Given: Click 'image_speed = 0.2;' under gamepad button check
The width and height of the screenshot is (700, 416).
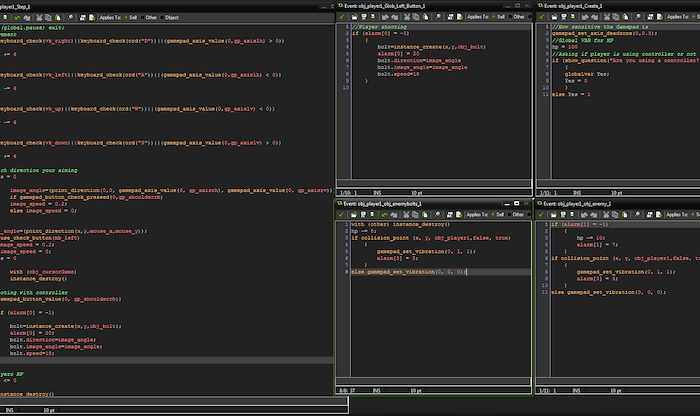Looking at the screenshot, I should [38, 204].
